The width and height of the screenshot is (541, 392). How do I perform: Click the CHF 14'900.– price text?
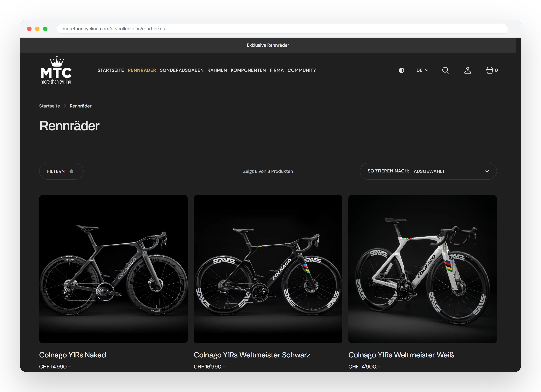[364, 367]
